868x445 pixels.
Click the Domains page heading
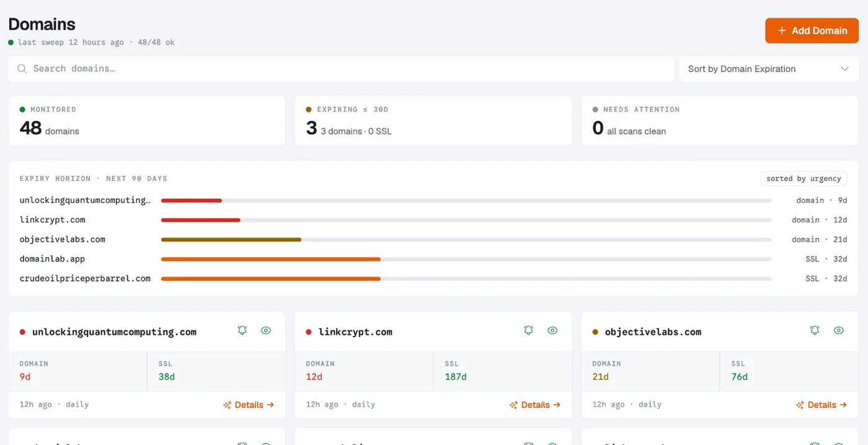pyautogui.click(x=42, y=24)
